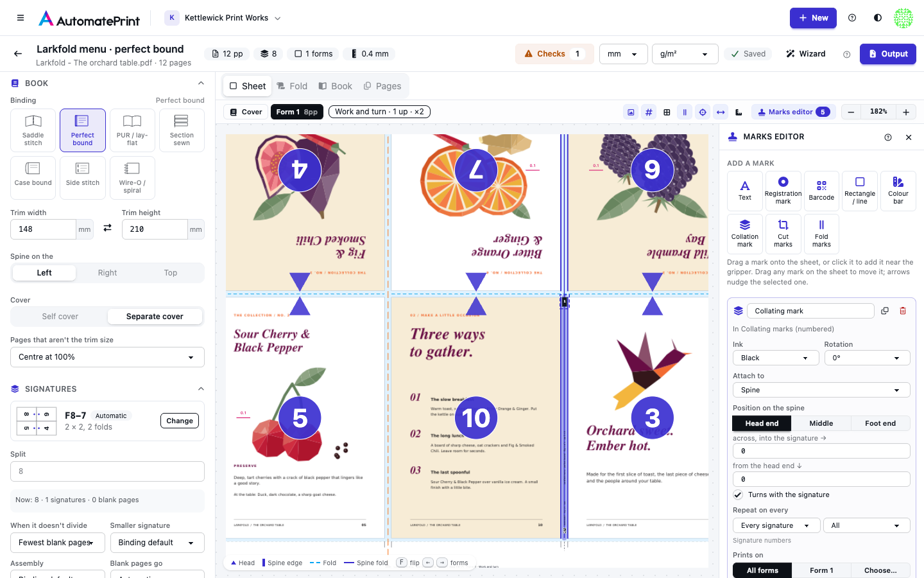Add a Barcode mark
Image resolution: width=924 pixels, height=578 pixels.
pos(821,191)
